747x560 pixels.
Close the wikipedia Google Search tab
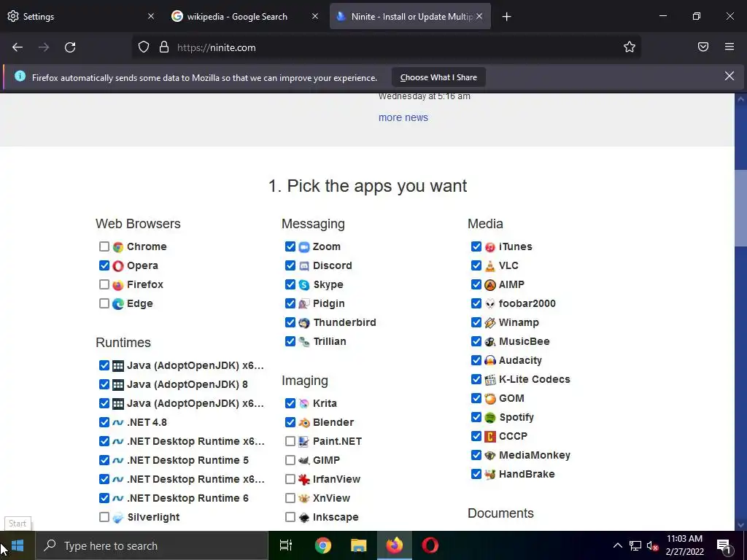click(315, 16)
